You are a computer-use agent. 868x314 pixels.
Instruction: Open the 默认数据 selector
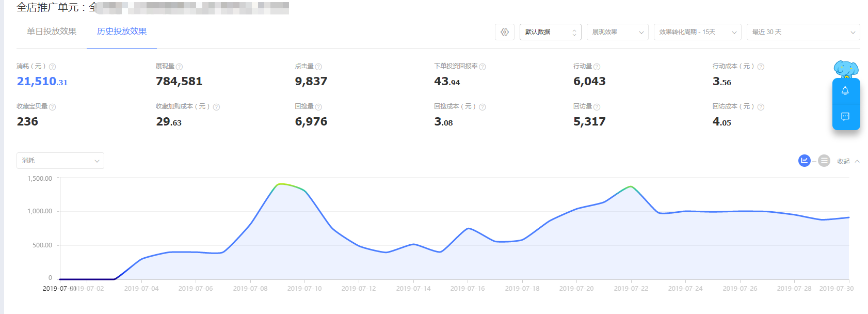coord(550,32)
